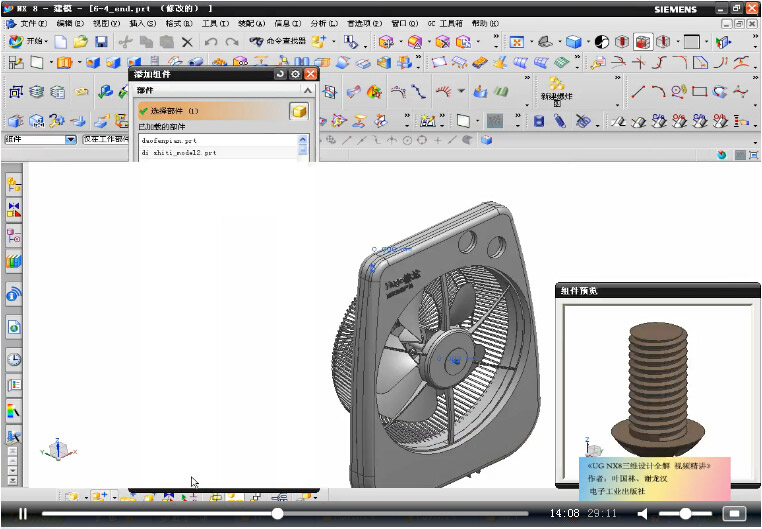This screenshot has height=529, width=762.
Task: Redo the last undone action
Action: coord(232,42)
